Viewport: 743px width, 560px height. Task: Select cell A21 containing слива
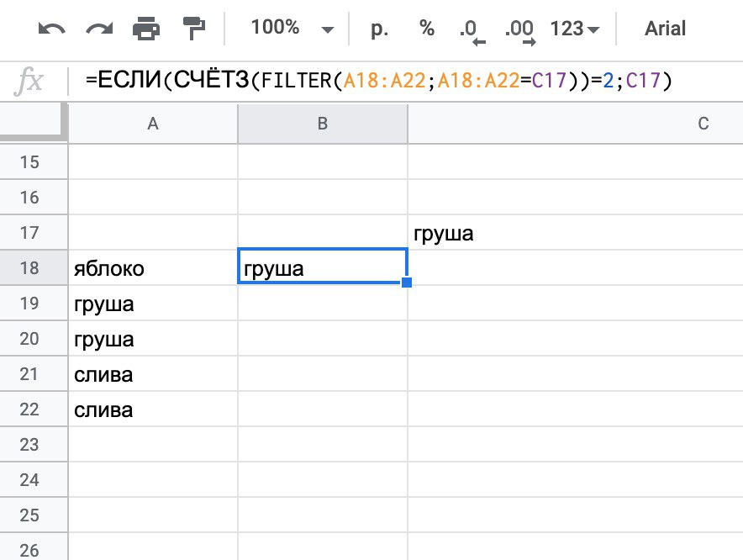[x=153, y=374]
